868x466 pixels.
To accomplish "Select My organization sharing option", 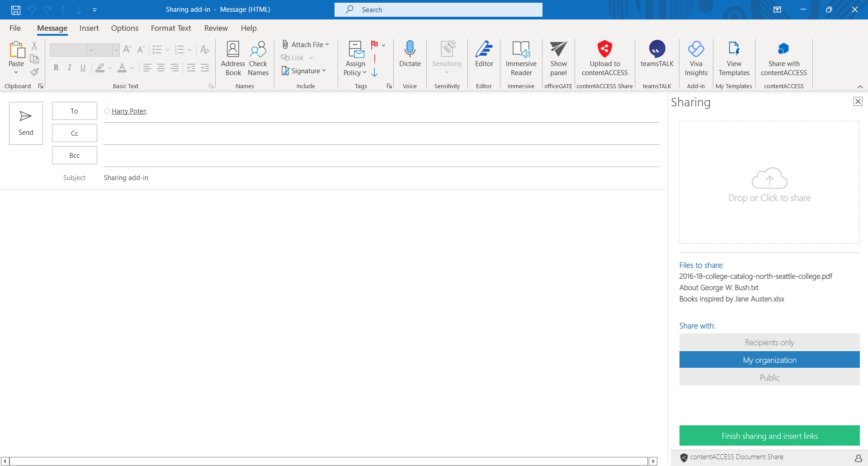I will tap(769, 360).
